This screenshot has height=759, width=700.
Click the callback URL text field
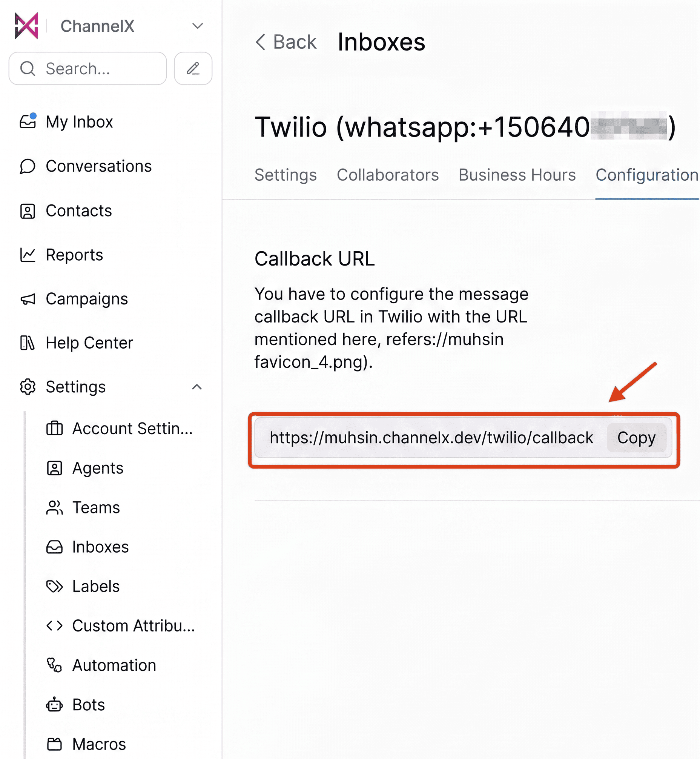tap(431, 438)
